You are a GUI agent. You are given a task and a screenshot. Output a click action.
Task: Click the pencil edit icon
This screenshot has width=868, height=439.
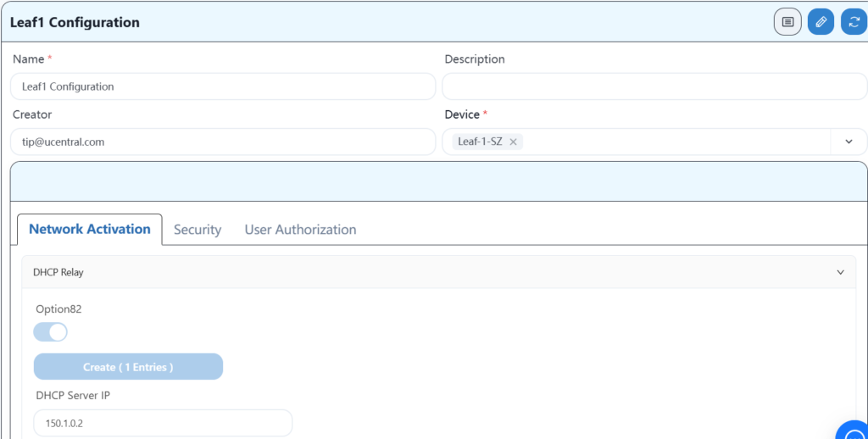pyautogui.click(x=820, y=22)
